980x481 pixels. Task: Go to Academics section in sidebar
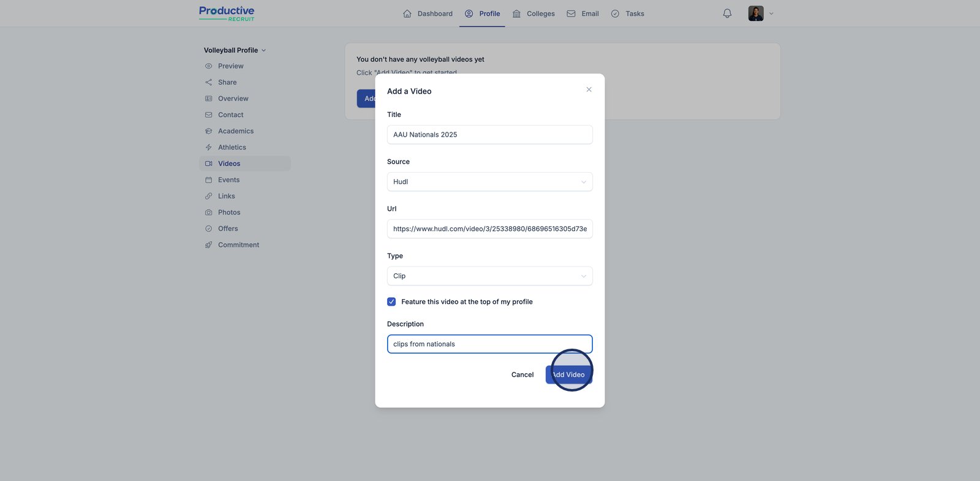[235, 131]
